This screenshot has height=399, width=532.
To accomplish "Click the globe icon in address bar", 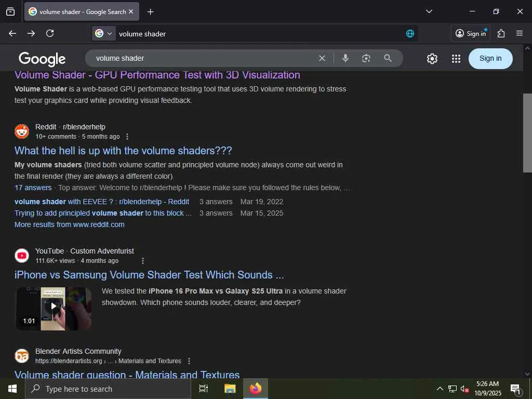I will point(410,34).
